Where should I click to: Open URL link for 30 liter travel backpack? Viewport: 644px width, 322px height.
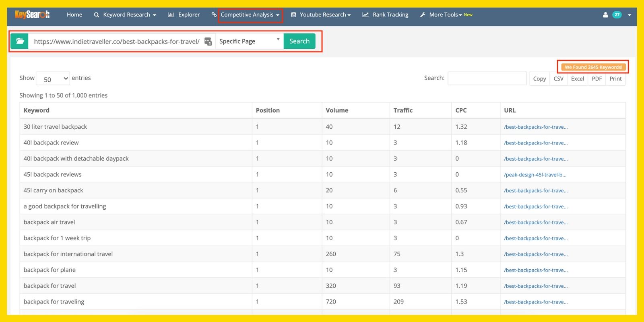click(x=536, y=127)
